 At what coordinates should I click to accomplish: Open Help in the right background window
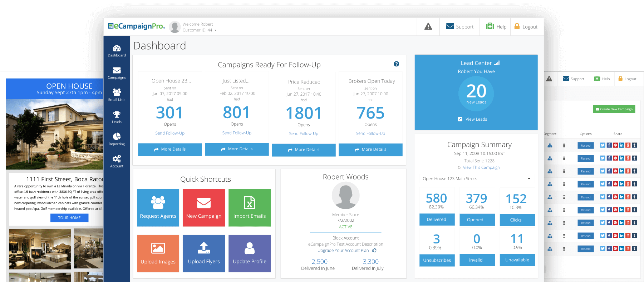click(x=602, y=79)
